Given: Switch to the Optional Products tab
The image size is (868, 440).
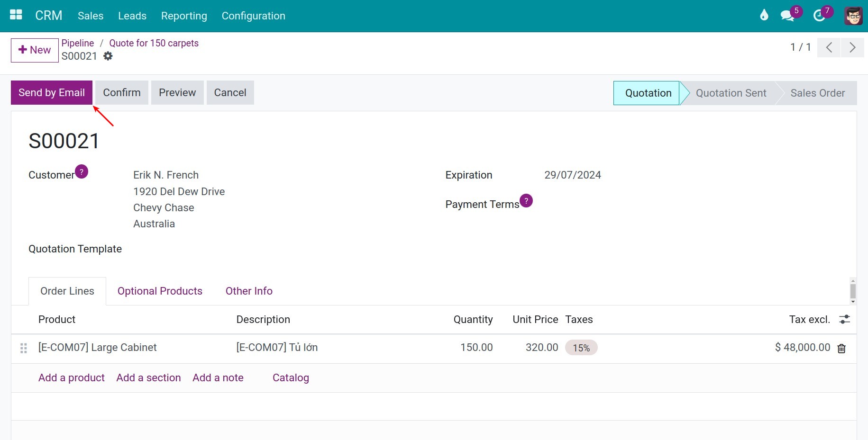Looking at the screenshot, I should [160, 291].
